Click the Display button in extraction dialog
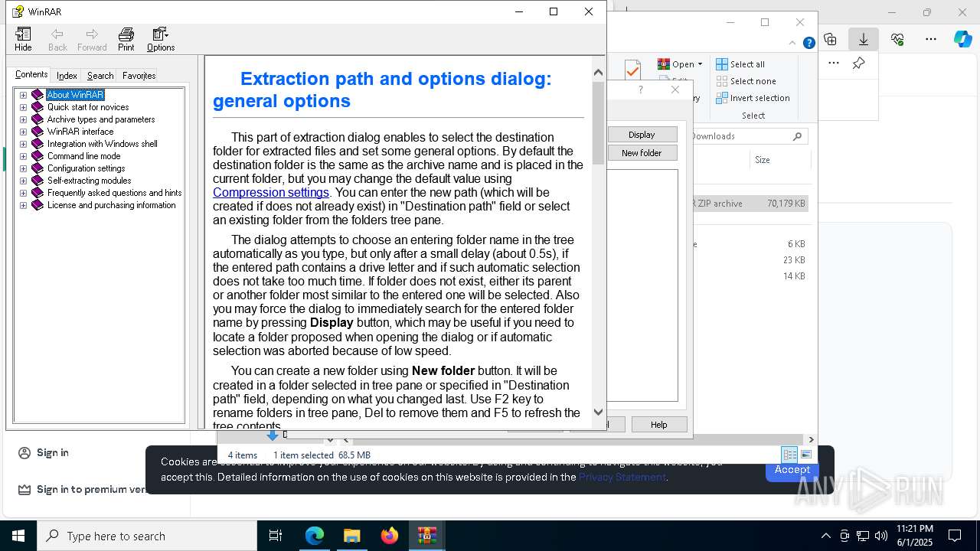Image resolution: width=980 pixels, height=551 pixels. (x=642, y=135)
